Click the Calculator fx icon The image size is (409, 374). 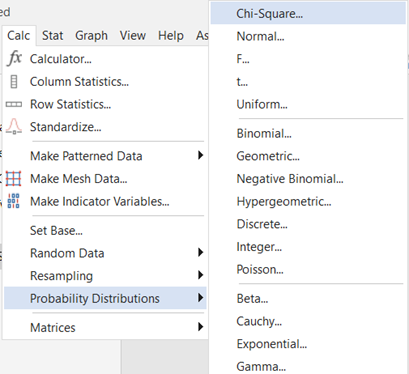point(14,59)
